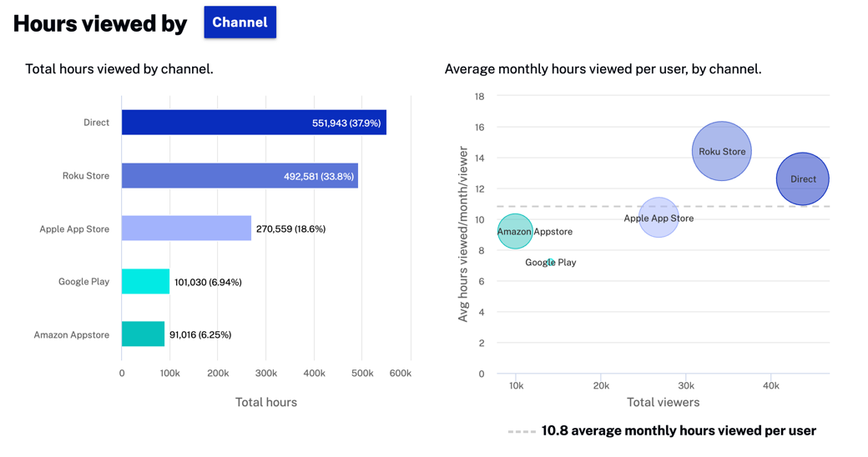Click the Apple App Store bubble

click(659, 218)
